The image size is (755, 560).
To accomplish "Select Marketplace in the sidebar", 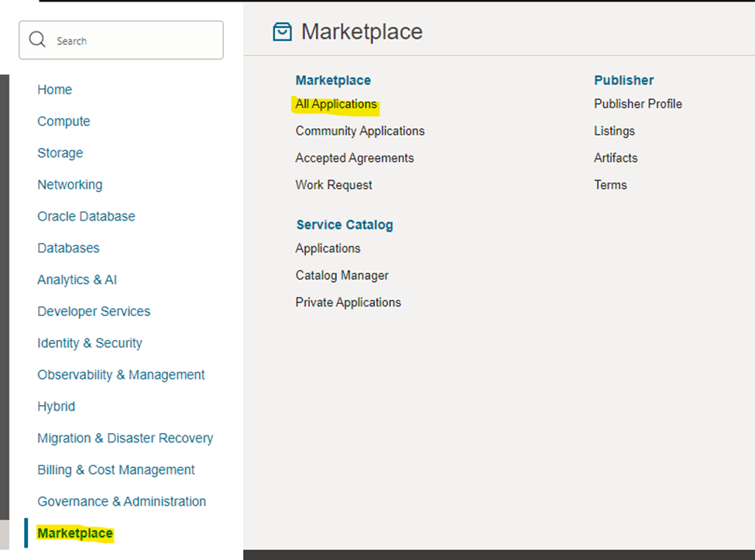I will point(75,534).
